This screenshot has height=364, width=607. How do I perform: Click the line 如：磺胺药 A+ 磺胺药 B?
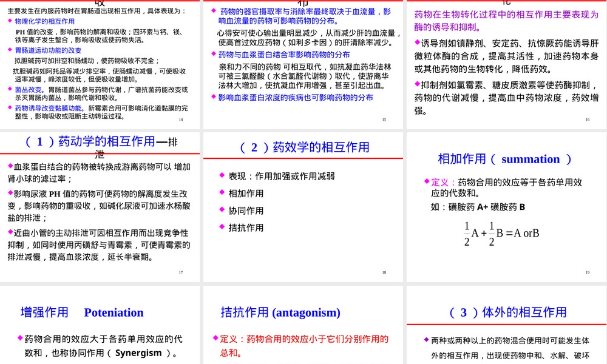coord(478,207)
